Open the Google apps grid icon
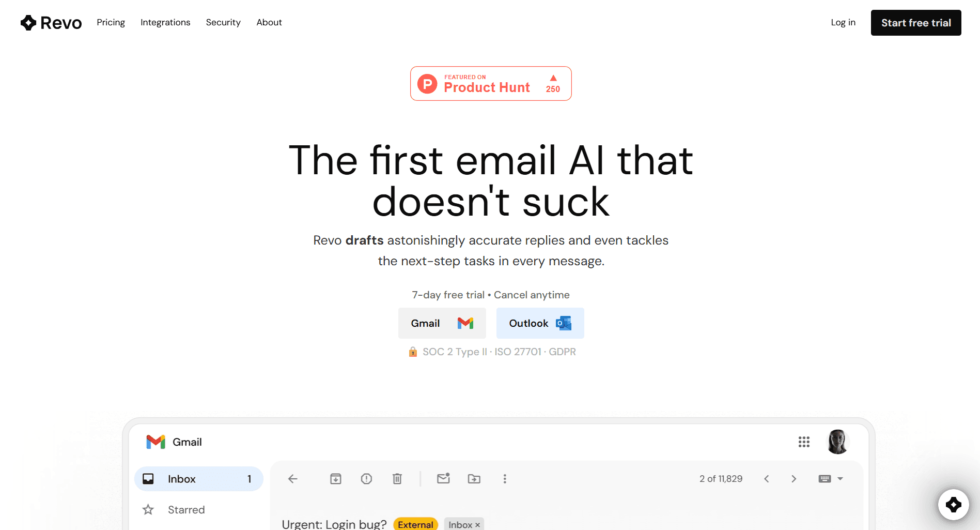Image resolution: width=980 pixels, height=530 pixels. [x=804, y=442]
